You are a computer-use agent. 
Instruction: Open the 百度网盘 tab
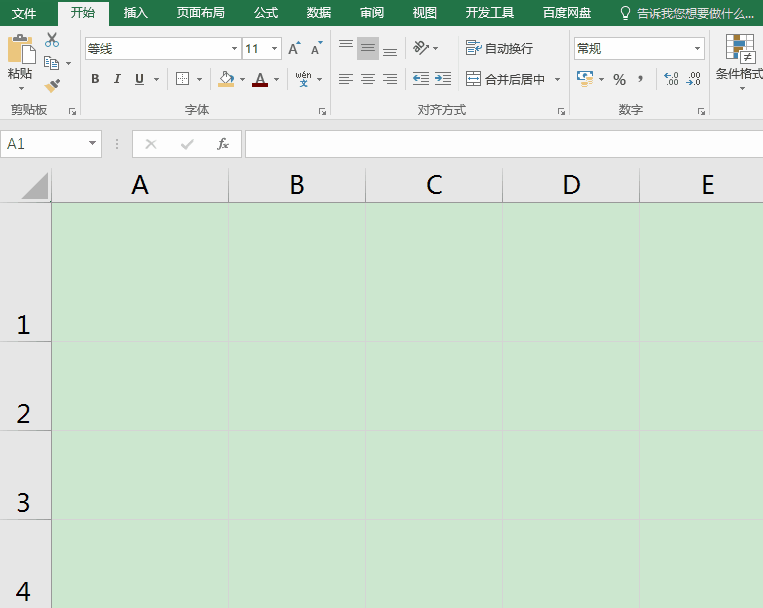[x=567, y=13]
